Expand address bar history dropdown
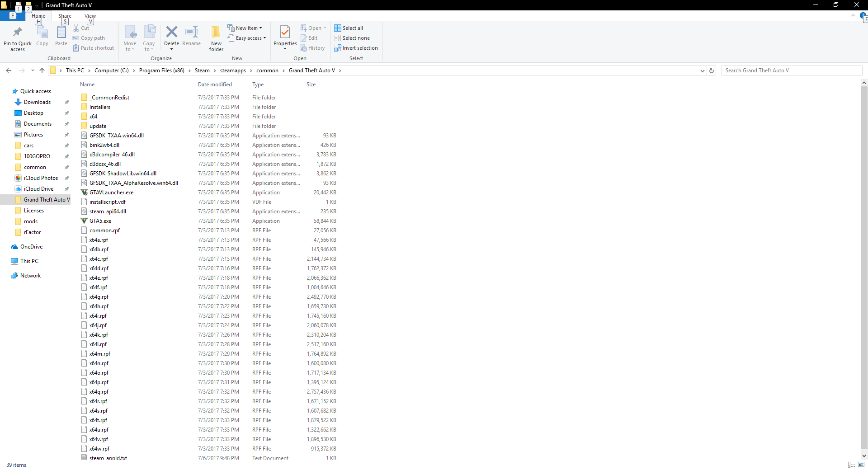868x470 pixels. [x=702, y=70]
